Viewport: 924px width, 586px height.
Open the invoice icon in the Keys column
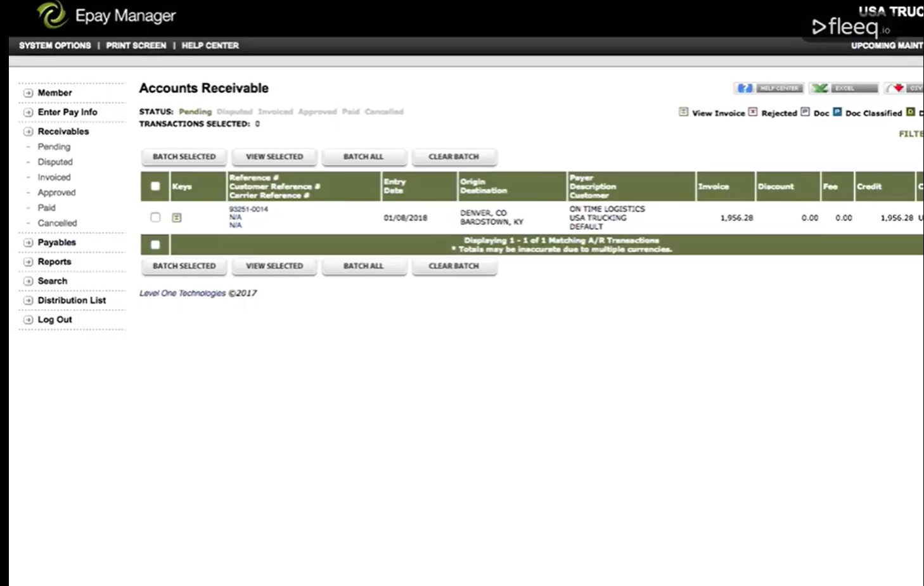click(x=177, y=217)
